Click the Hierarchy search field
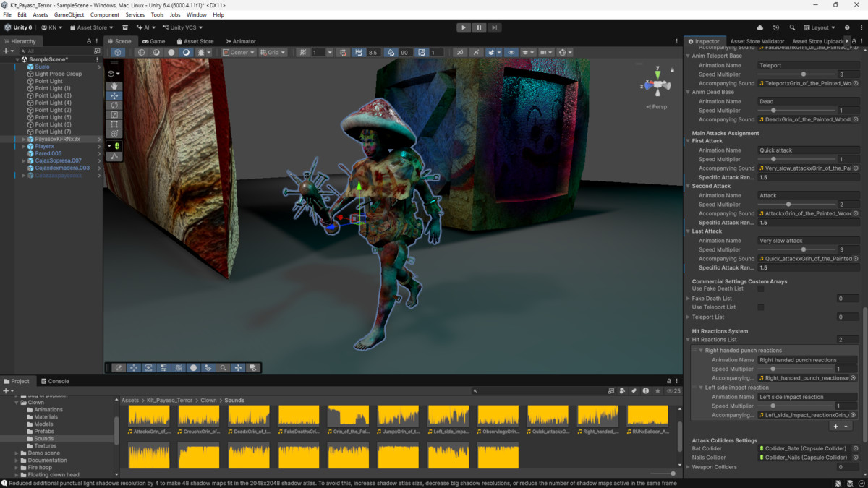 click(x=55, y=51)
